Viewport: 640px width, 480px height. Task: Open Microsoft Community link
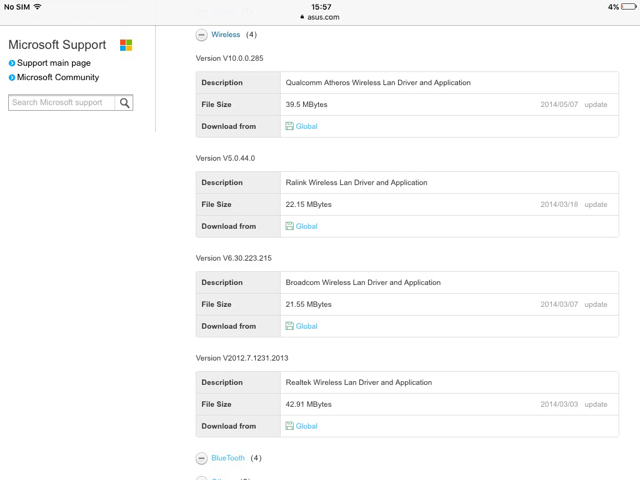tap(58, 77)
